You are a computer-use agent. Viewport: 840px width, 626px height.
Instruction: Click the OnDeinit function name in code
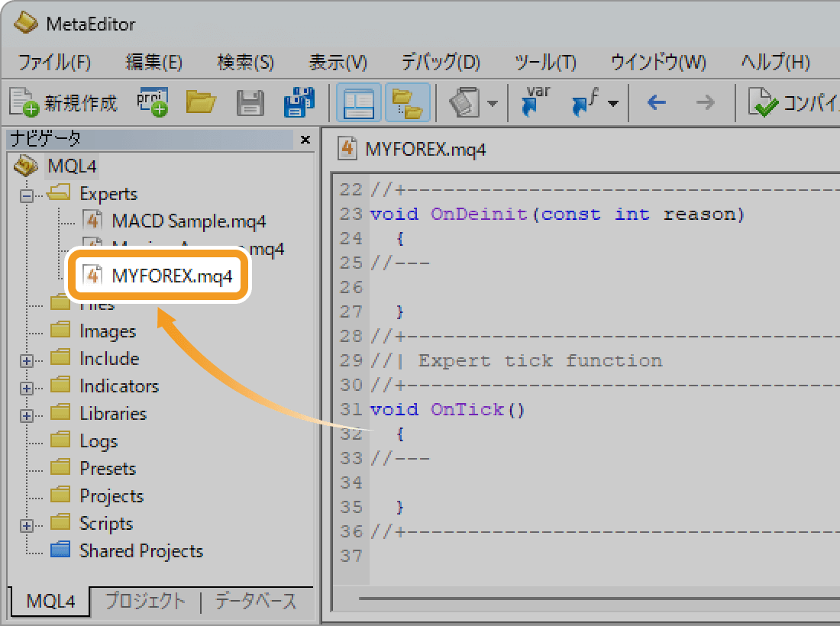coord(479,215)
